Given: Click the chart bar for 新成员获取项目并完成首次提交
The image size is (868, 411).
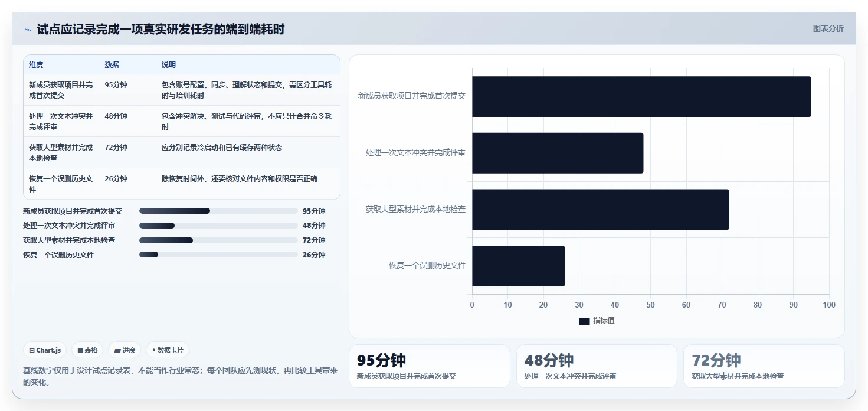Looking at the screenshot, I should point(641,96).
